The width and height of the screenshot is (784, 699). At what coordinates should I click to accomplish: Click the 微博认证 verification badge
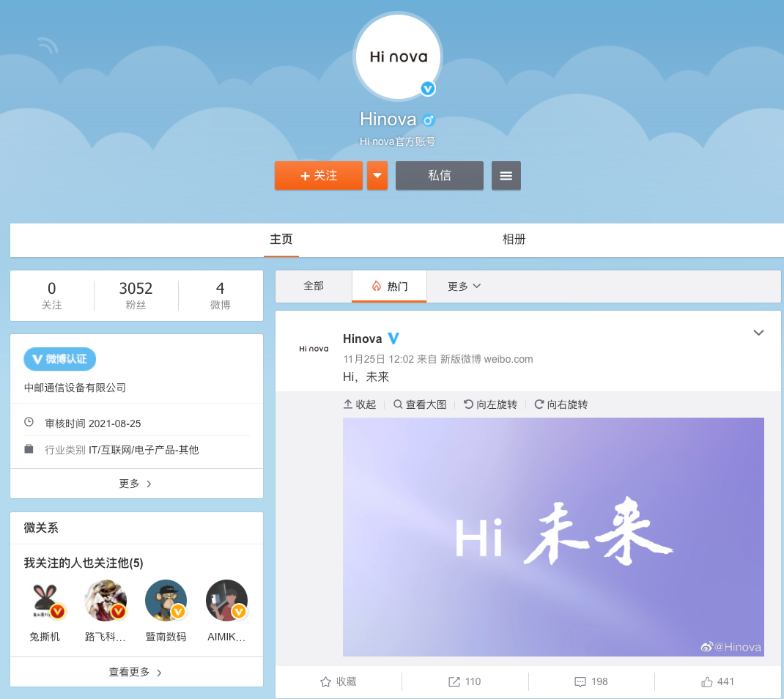[x=59, y=359]
